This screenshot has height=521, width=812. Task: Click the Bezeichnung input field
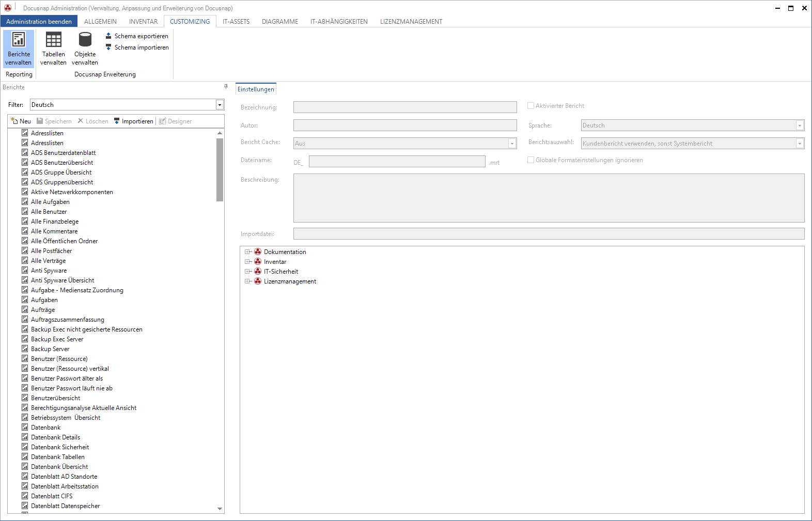[x=405, y=107]
